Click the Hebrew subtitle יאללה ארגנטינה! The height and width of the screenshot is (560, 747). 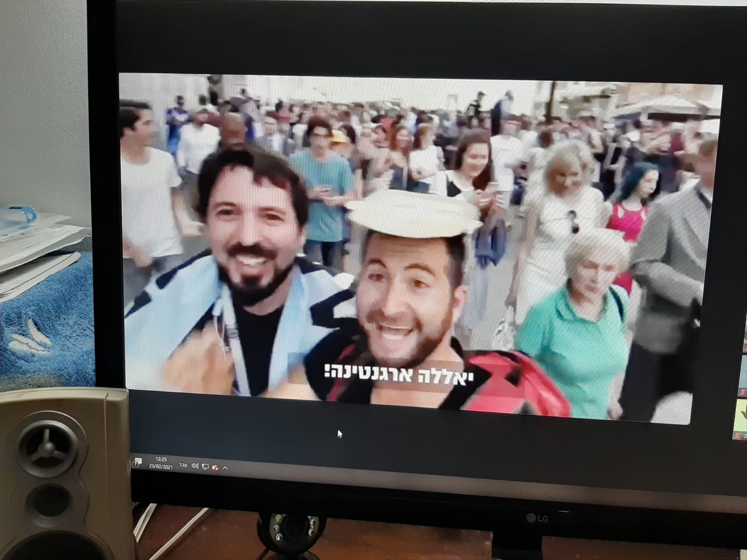pyautogui.click(x=399, y=374)
